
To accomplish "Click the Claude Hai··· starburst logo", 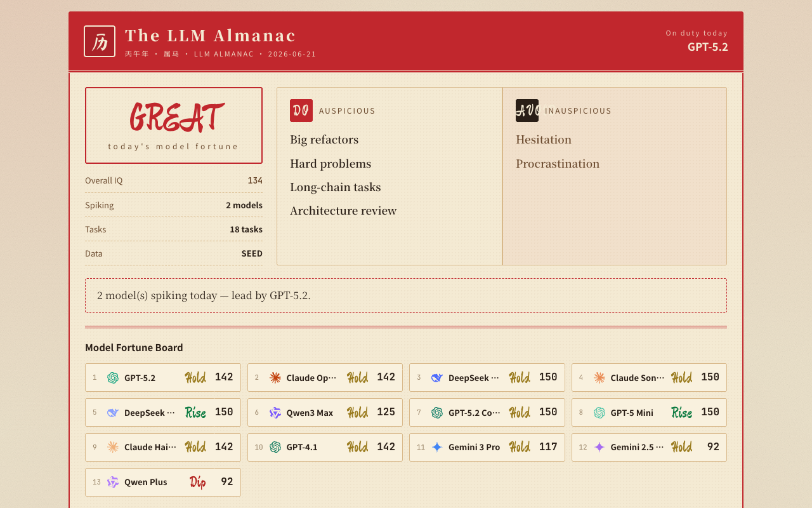I will pyautogui.click(x=113, y=447).
